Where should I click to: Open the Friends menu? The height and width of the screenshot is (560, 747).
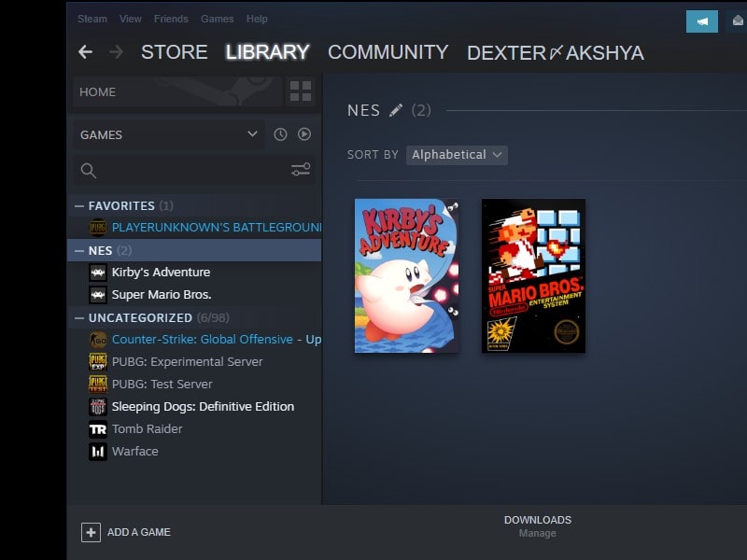[x=171, y=19]
